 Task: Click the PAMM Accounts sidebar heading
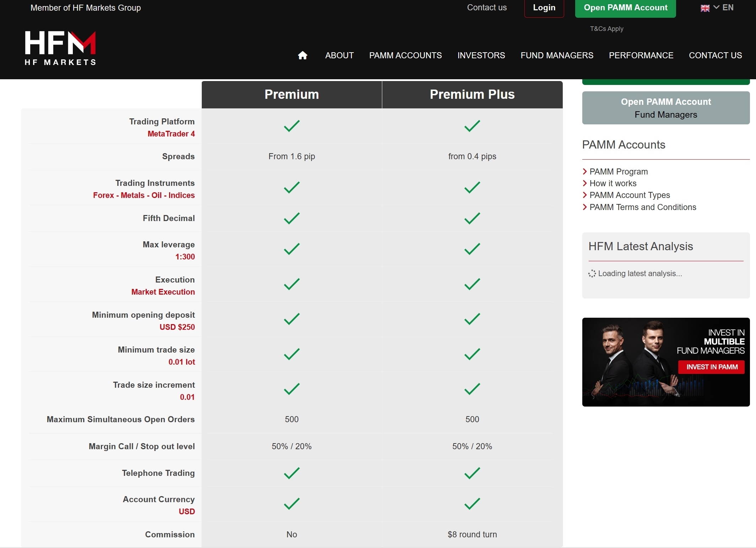pyautogui.click(x=623, y=145)
